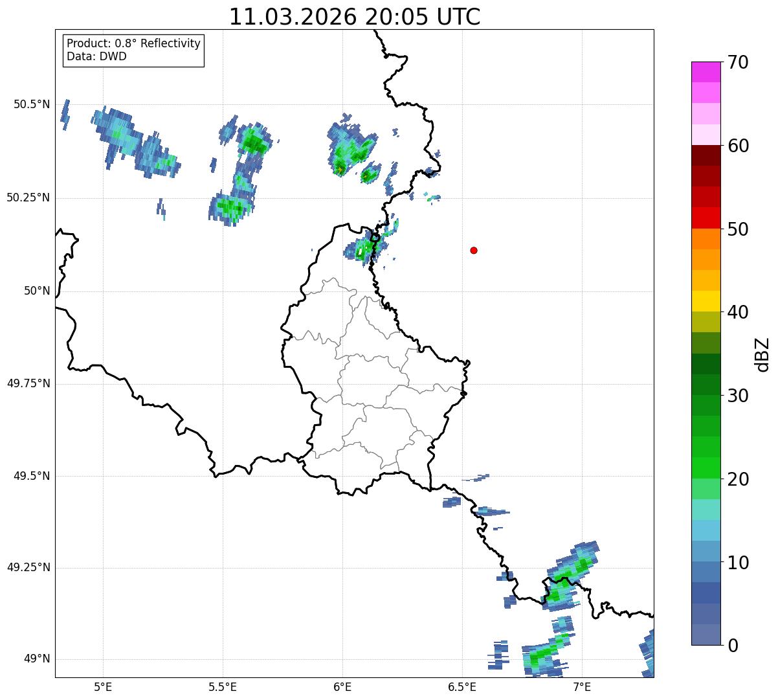Click the colorbar tick label 20

pos(738,479)
